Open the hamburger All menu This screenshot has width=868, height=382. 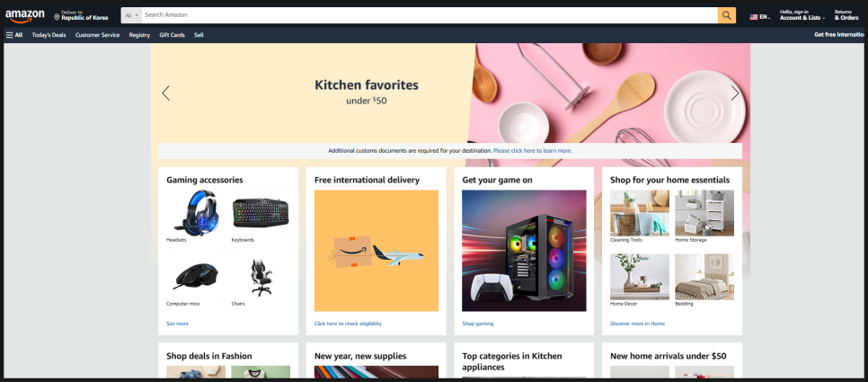click(14, 35)
